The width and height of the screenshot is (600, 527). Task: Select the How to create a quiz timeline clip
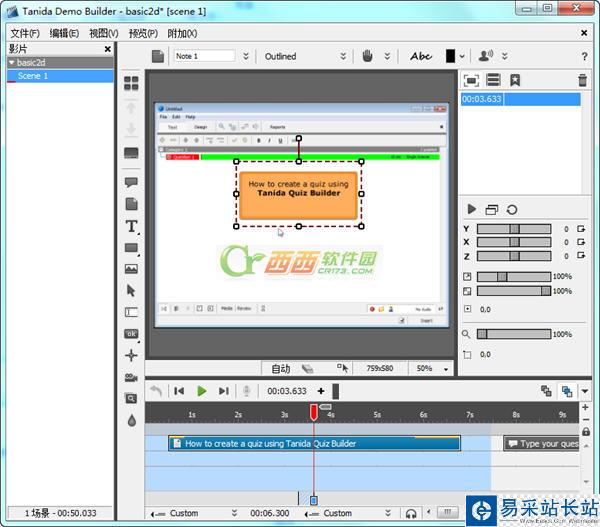click(x=314, y=443)
